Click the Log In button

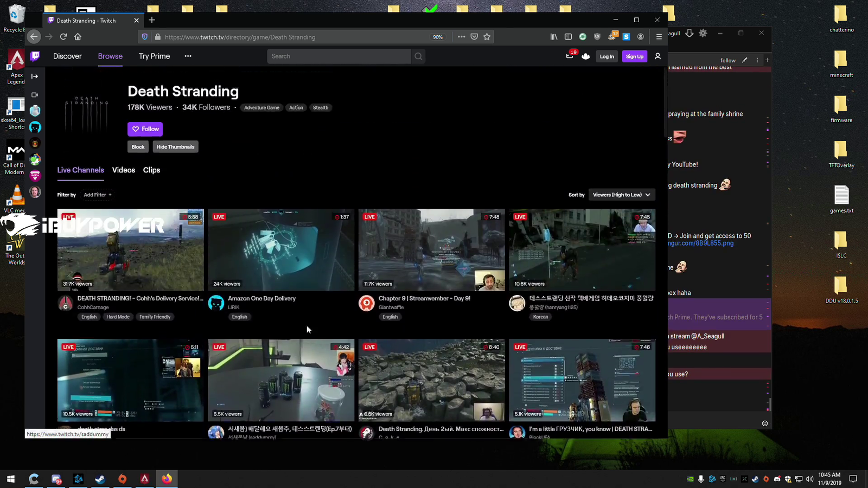pyautogui.click(x=607, y=56)
